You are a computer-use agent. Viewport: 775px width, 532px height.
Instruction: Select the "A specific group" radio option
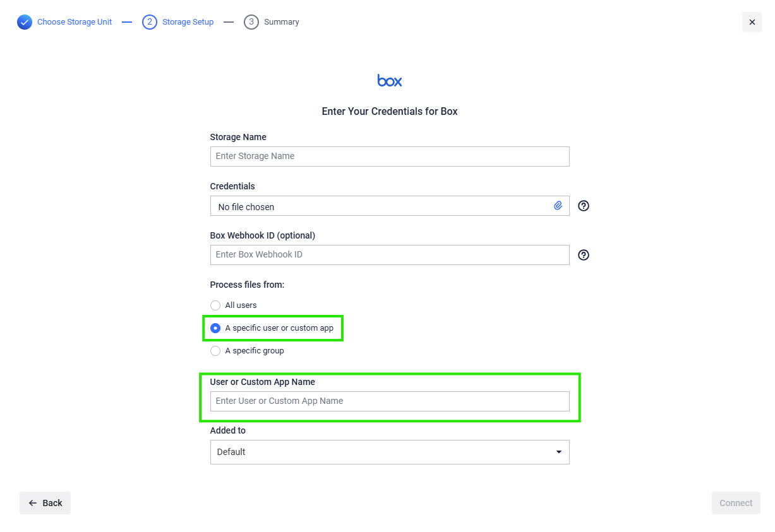(215, 351)
